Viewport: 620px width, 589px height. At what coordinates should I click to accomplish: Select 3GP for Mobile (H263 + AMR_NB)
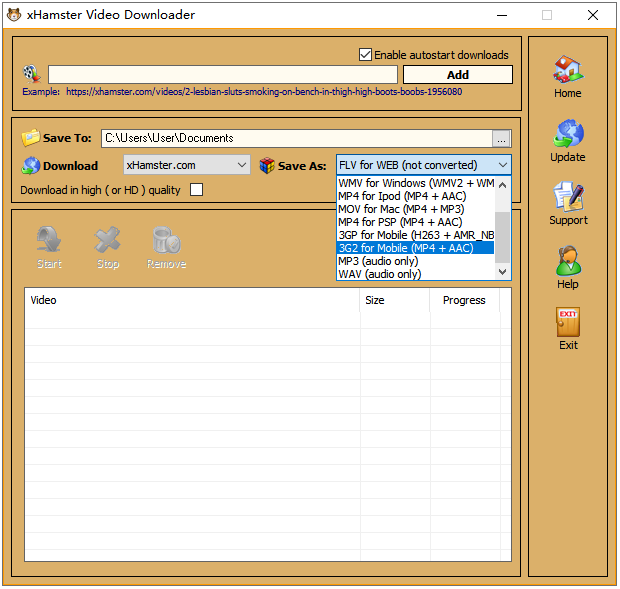(416, 235)
